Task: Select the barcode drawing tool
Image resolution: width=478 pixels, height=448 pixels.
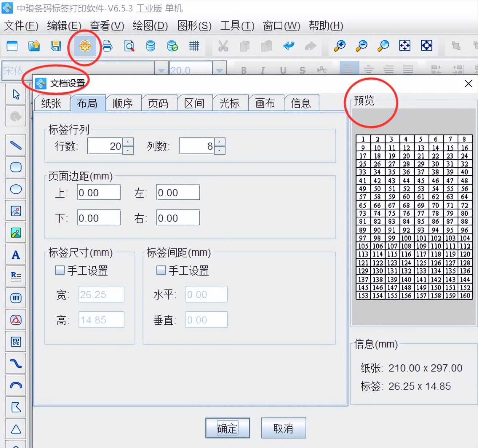Action: [16, 298]
